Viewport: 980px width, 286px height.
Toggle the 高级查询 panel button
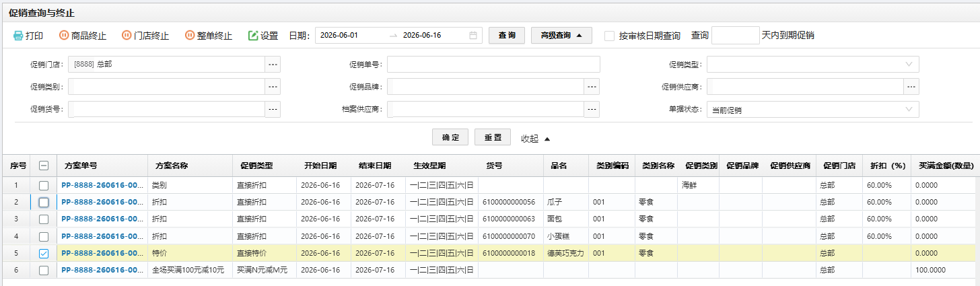pyautogui.click(x=561, y=35)
